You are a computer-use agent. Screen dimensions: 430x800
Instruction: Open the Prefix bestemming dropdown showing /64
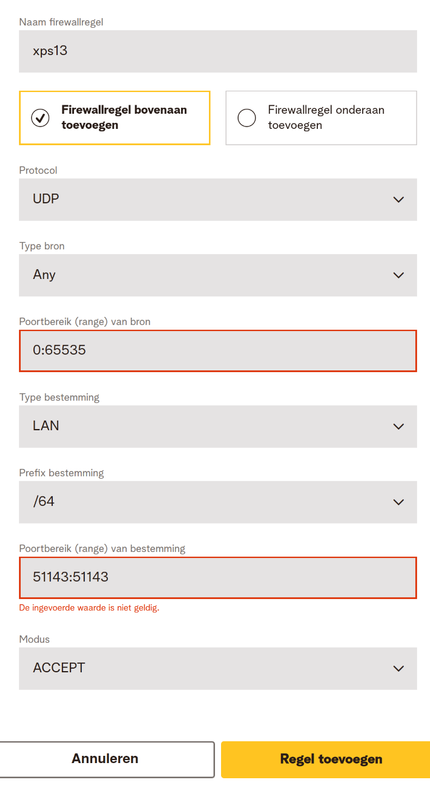(218, 502)
